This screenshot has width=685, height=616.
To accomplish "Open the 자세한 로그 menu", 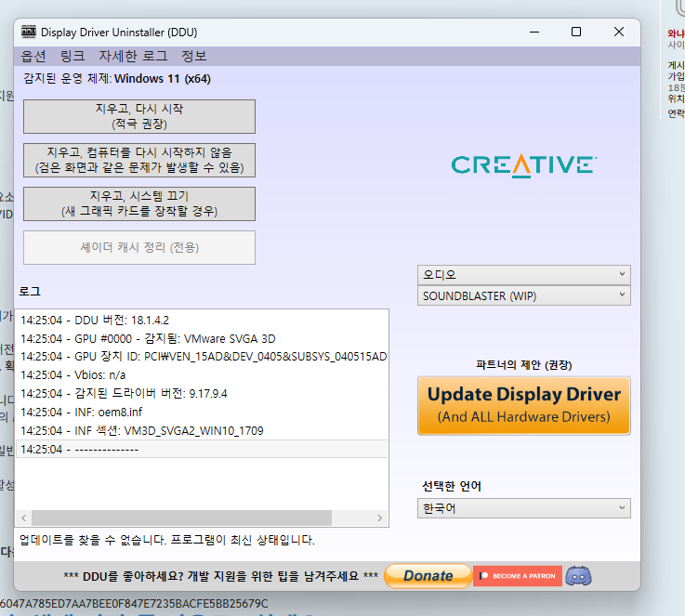I will pos(133,57).
